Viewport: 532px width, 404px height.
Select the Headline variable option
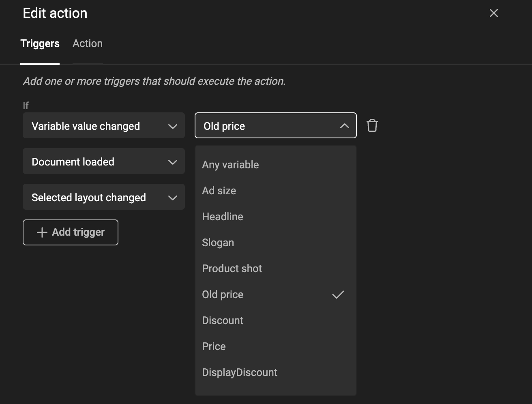coord(276,217)
